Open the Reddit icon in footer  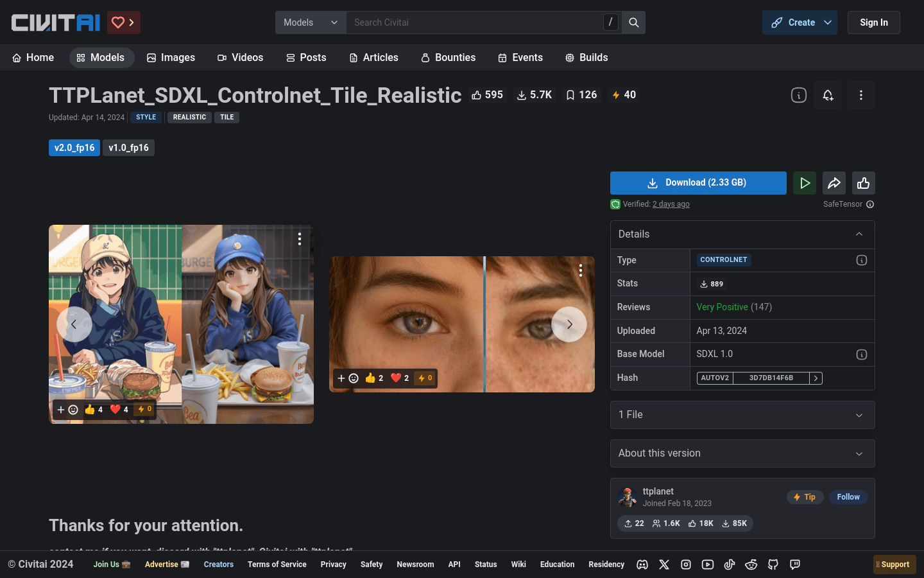click(751, 565)
